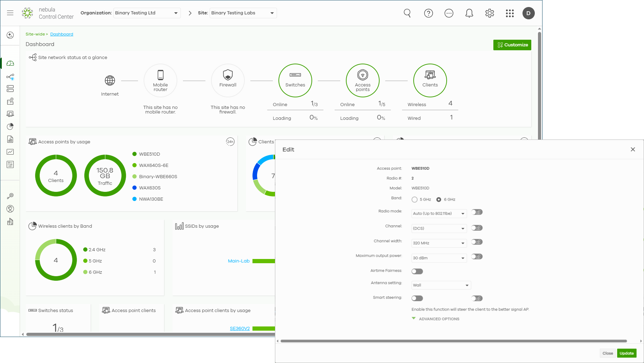Screen dimensions: 644x363
Task: Open the user avatar D menu
Action: tap(528, 13)
